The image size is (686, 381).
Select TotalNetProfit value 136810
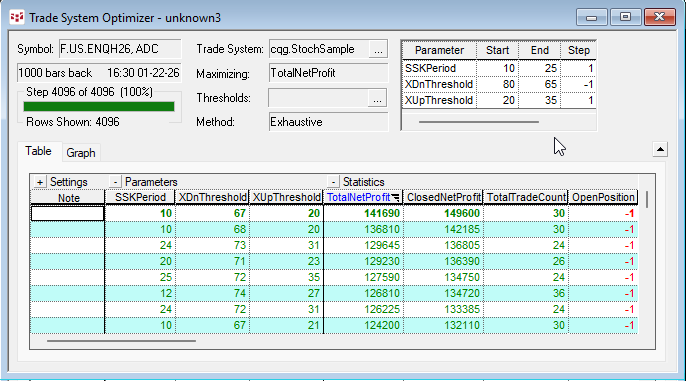(363, 230)
